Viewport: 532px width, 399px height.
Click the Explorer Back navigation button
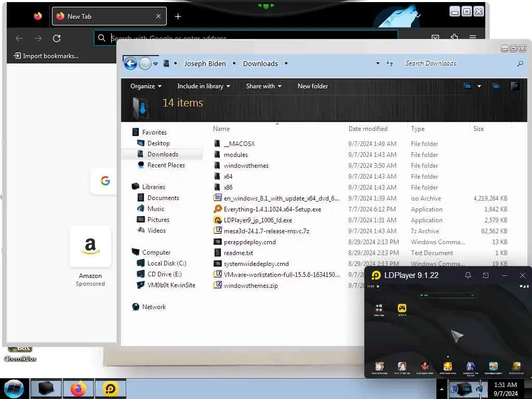pyautogui.click(x=130, y=63)
